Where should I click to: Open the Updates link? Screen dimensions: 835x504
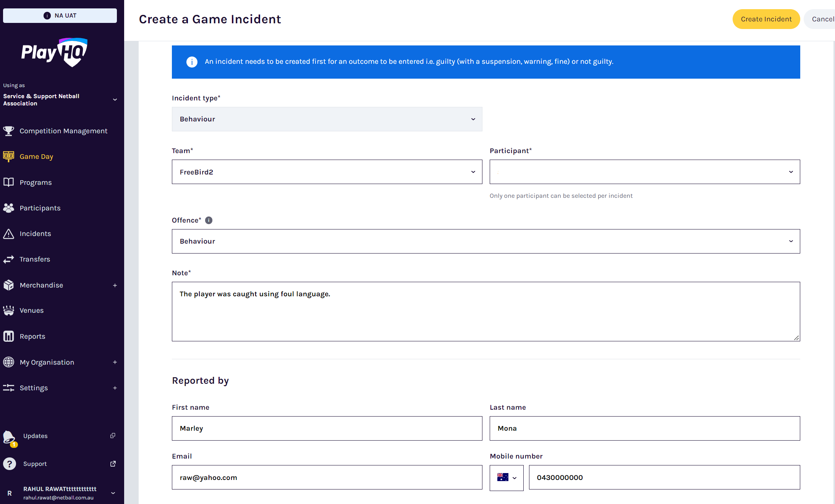[x=36, y=436]
